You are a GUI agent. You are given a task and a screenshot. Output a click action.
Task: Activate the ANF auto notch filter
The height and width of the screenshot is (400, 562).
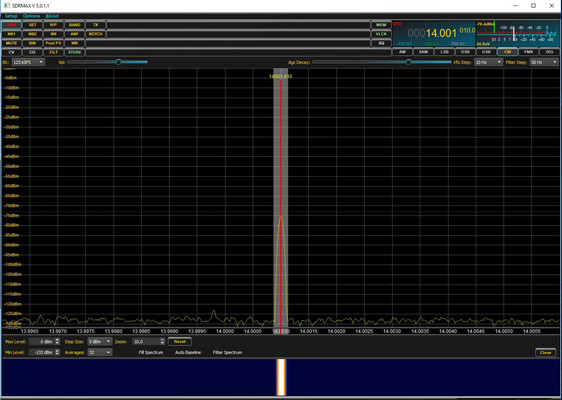click(x=75, y=34)
